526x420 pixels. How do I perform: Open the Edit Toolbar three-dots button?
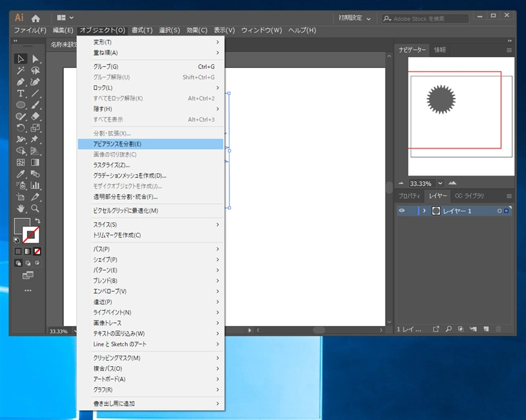point(28,291)
